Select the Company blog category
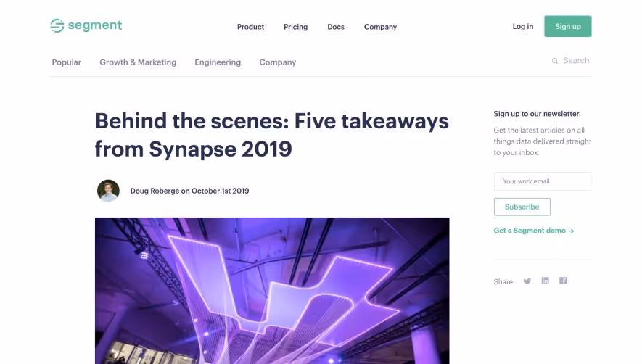Image resolution: width=642 pixels, height=364 pixels. (x=278, y=62)
